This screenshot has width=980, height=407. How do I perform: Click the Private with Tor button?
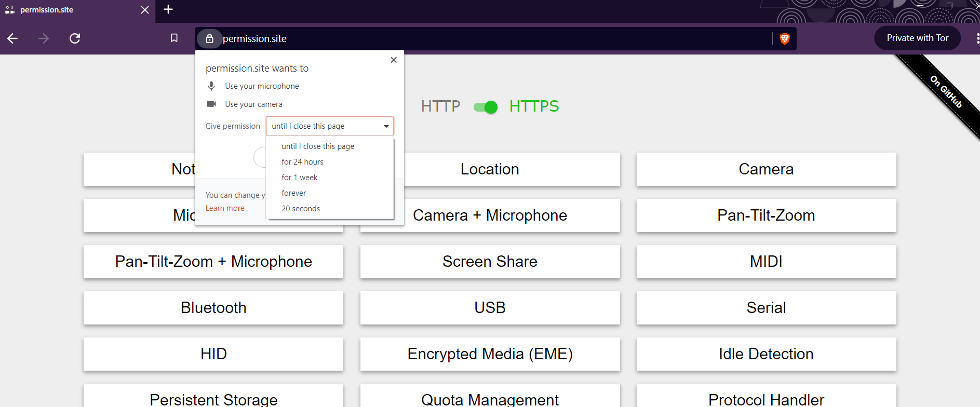click(x=917, y=38)
